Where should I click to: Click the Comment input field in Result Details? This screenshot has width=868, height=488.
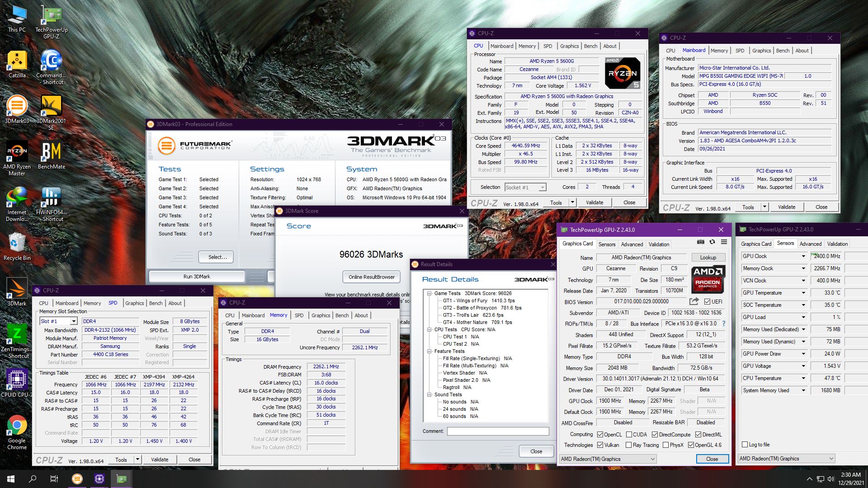(498, 432)
